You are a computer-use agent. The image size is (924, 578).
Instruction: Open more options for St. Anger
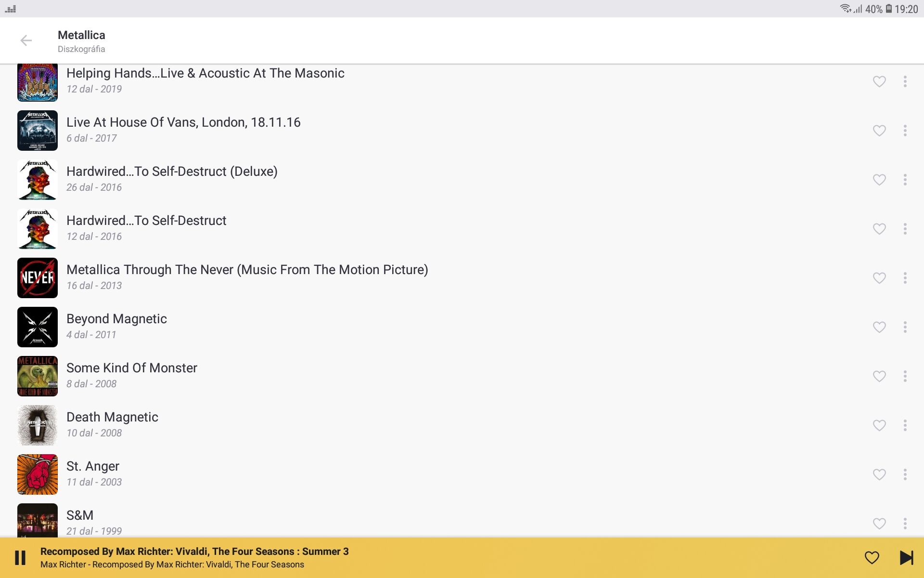coord(905,474)
